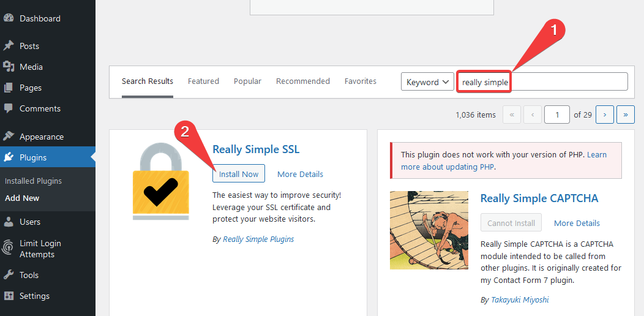This screenshot has width=644, height=316.
Task: Click the Tools wrench icon
Action: (8, 275)
